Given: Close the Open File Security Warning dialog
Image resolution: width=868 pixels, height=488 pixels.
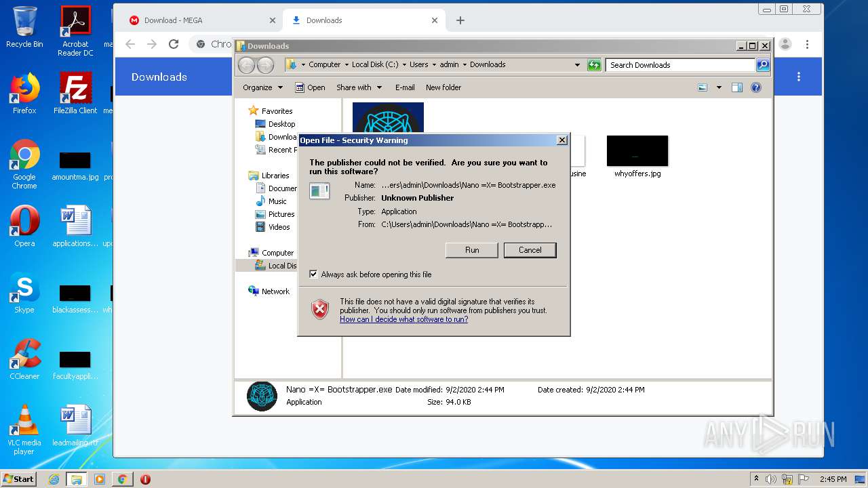Looking at the screenshot, I should click(561, 140).
